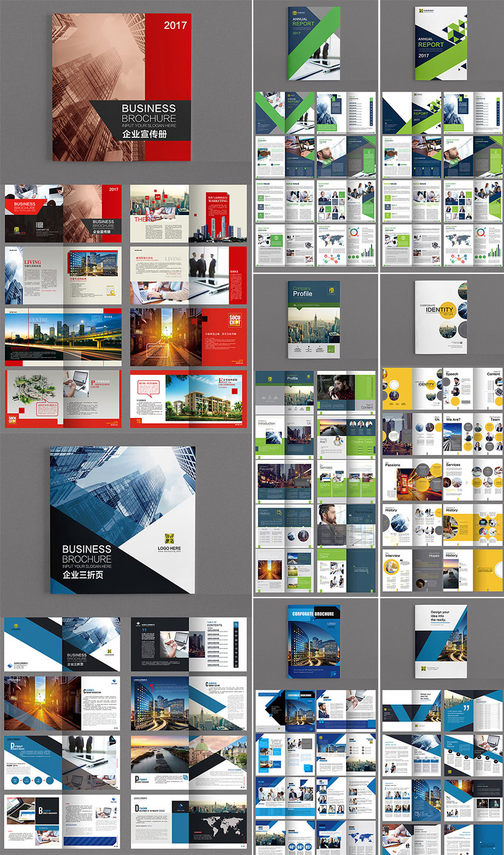
Task: Select the blue front-and-back 企业三折页 cover spread
Action: 61,644
